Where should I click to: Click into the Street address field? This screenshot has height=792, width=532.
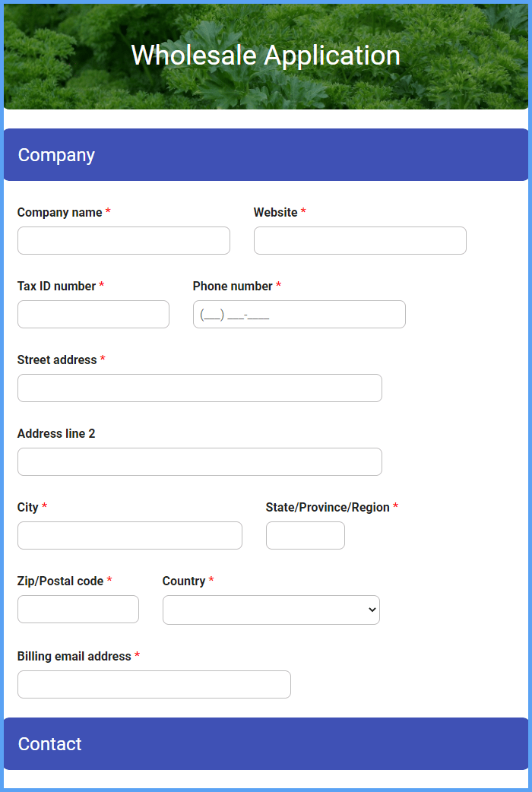(x=200, y=388)
